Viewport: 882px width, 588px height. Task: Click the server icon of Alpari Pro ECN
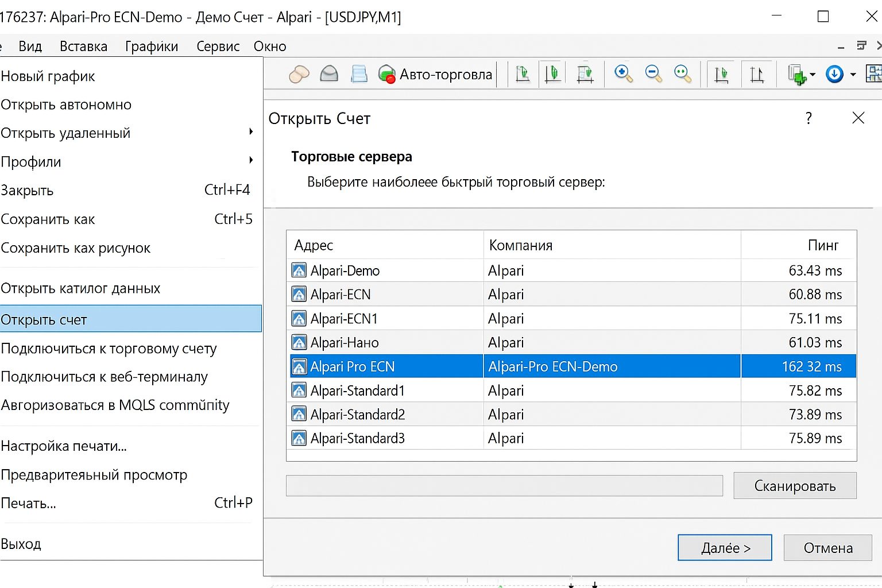point(299,366)
